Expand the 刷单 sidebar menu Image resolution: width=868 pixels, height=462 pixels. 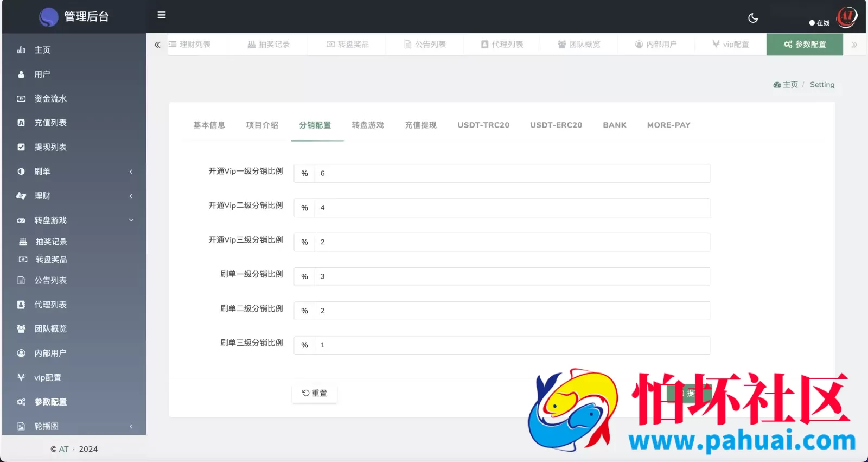[x=74, y=172]
